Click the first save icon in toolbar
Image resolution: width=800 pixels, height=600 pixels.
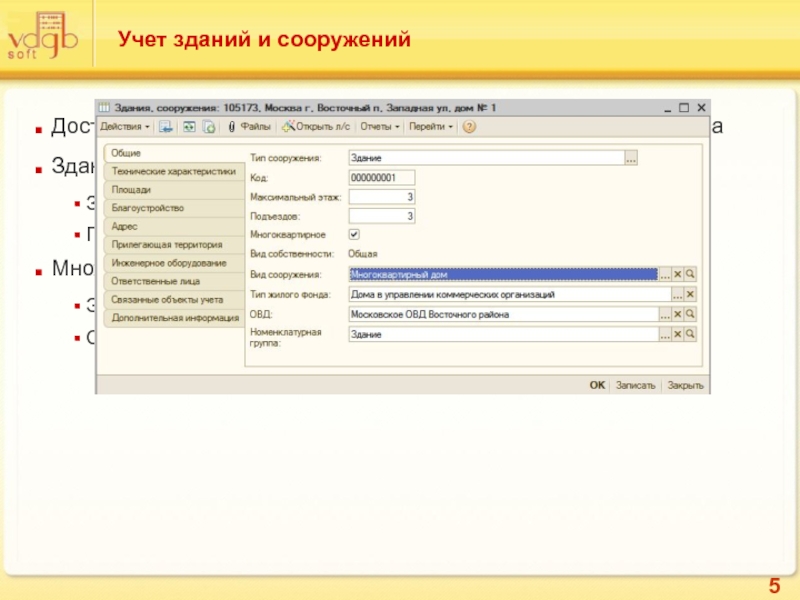click(165, 127)
